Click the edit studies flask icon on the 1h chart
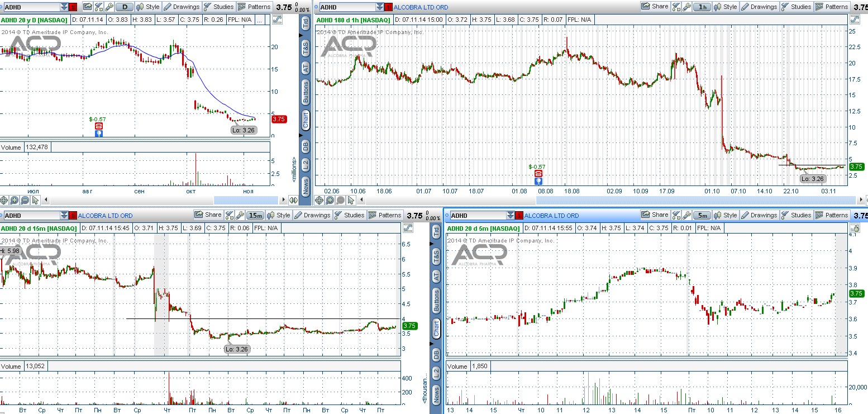 point(676,7)
